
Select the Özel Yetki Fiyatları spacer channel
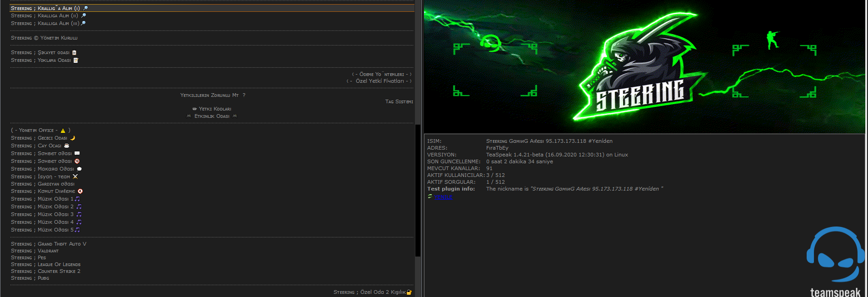[x=379, y=81]
